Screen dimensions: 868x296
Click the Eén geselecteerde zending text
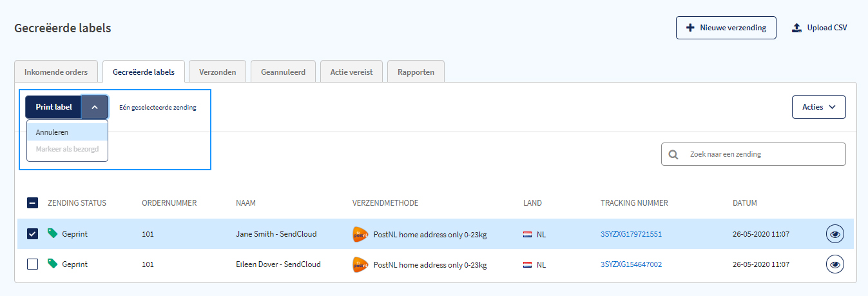point(158,108)
